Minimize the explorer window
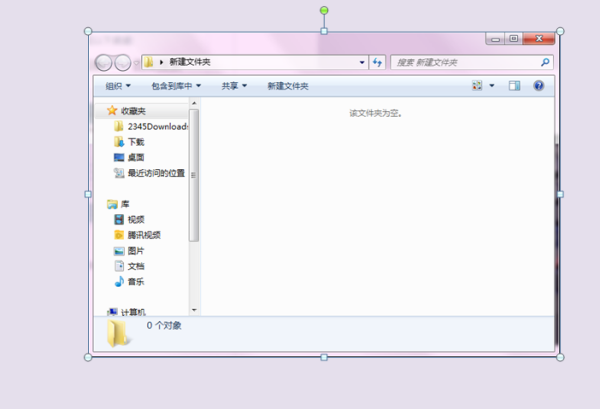The image size is (600, 409). [x=496, y=39]
